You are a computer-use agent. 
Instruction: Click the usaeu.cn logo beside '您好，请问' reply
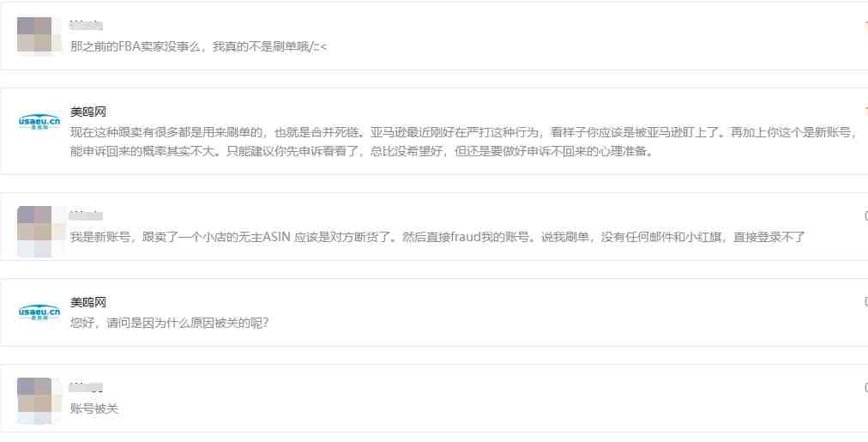(x=39, y=312)
